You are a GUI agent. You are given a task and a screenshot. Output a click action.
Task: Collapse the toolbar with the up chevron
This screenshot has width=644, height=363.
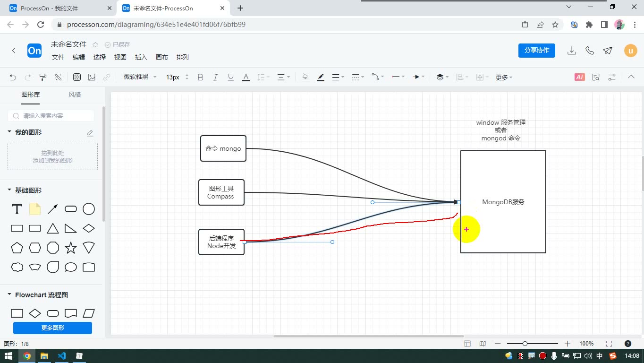click(631, 77)
